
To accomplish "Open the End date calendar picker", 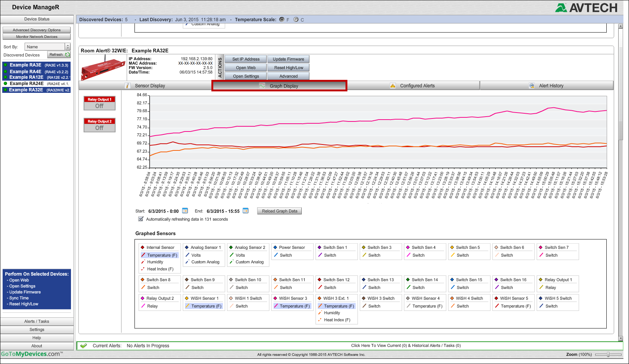I will point(245,211).
